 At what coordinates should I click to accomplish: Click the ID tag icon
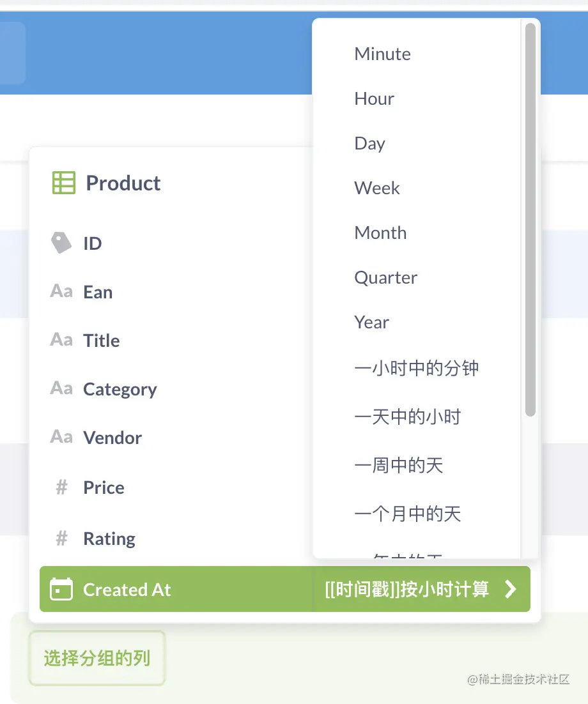coord(61,243)
